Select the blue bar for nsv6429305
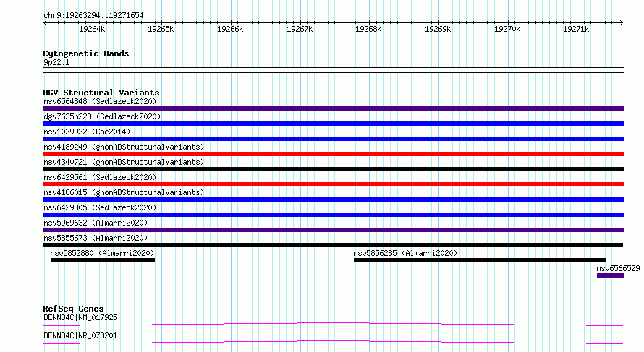Screen dimensions: 644x352 333,215
